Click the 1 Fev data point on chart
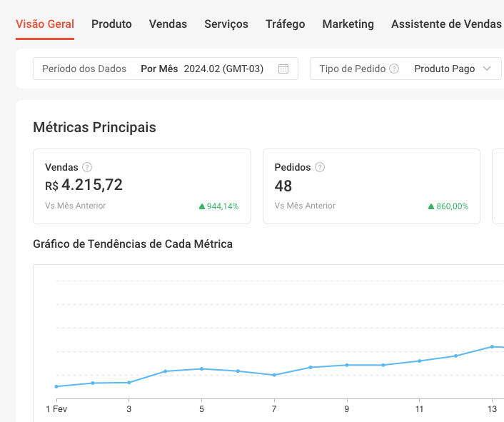Viewport: 504px width, 422px height. point(56,386)
